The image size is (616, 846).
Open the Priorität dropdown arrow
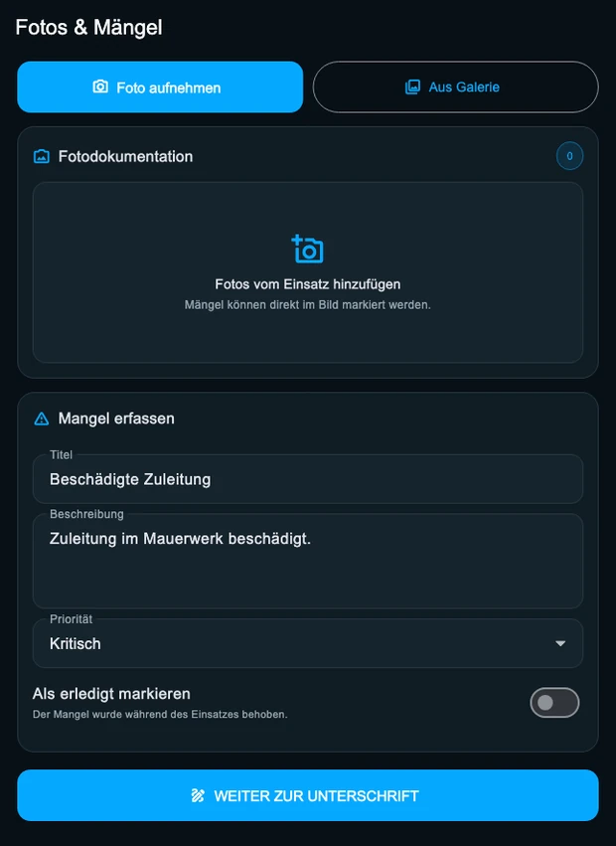pos(560,643)
